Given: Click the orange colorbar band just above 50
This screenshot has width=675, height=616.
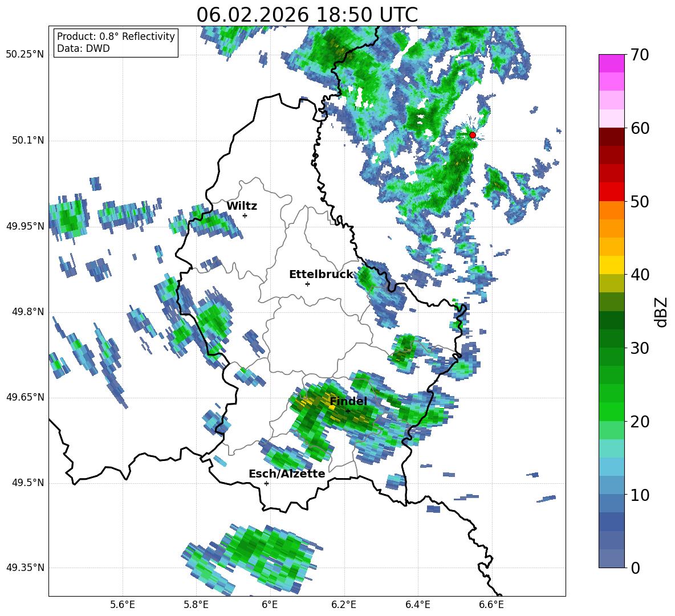Looking at the screenshot, I should pyautogui.click(x=611, y=210).
